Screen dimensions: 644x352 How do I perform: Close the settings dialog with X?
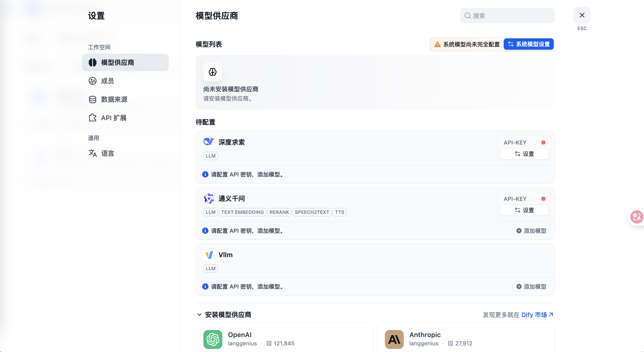pyautogui.click(x=582, y=15)
